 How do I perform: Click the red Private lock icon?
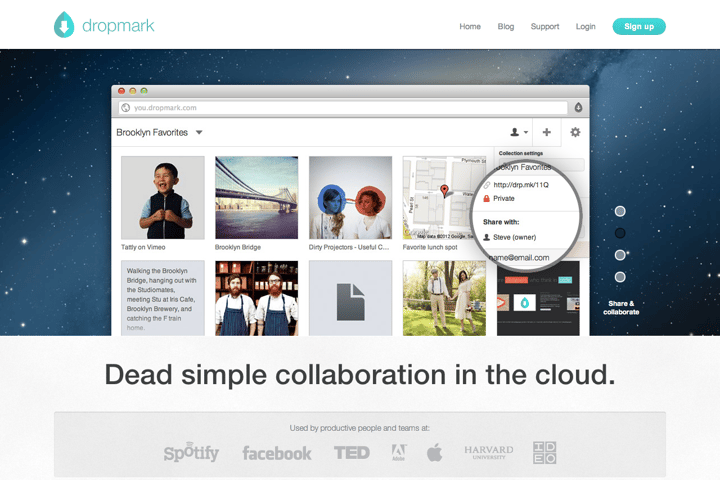pos(486,198)
